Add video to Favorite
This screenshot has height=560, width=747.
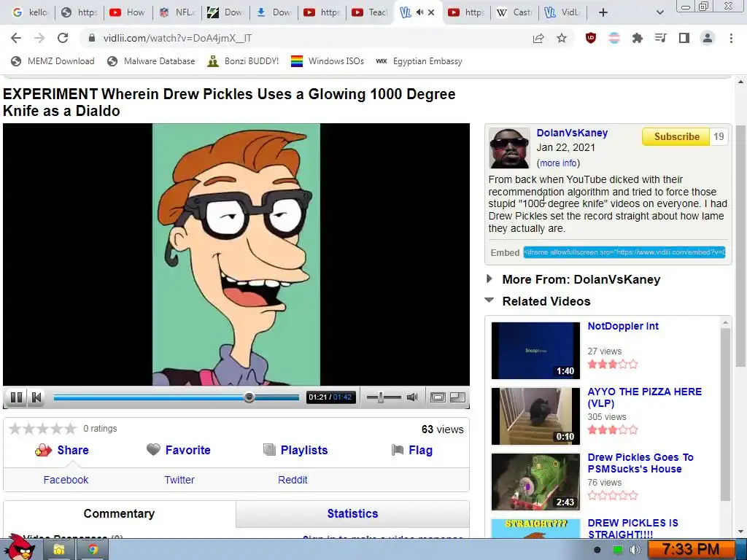click(x=187, y=450)
